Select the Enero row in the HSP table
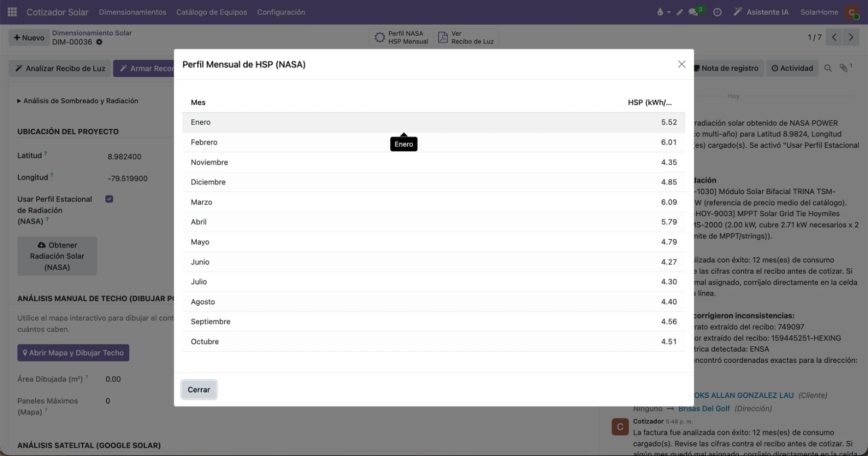 (x=434, y=122)
